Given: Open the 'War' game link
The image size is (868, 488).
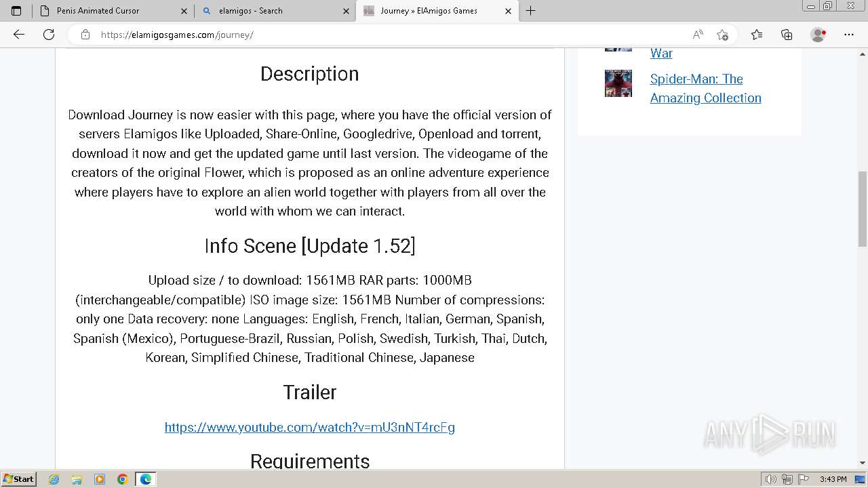Looking at the screenshot, I should point(661,53).
